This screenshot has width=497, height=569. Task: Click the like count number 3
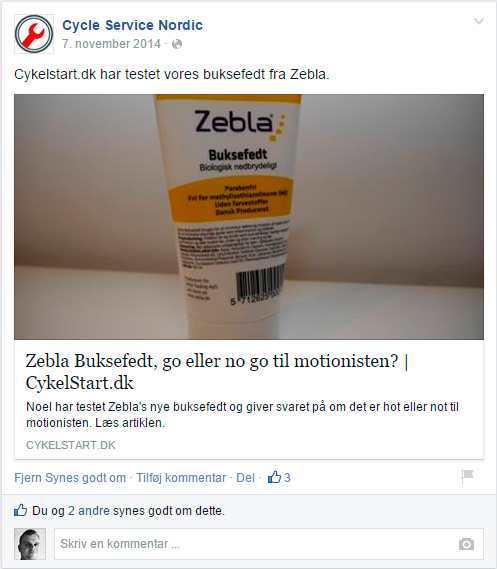[x=287, y=478]
